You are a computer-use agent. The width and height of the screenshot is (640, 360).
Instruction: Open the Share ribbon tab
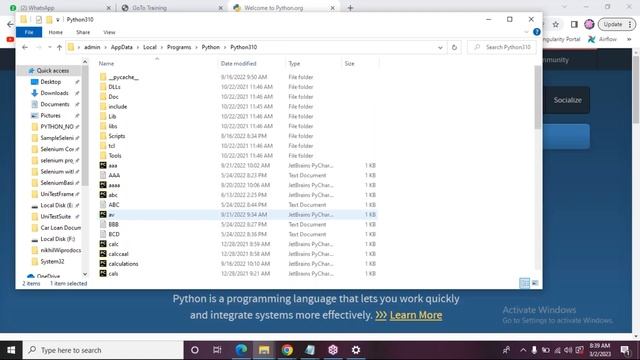[83, 32]
